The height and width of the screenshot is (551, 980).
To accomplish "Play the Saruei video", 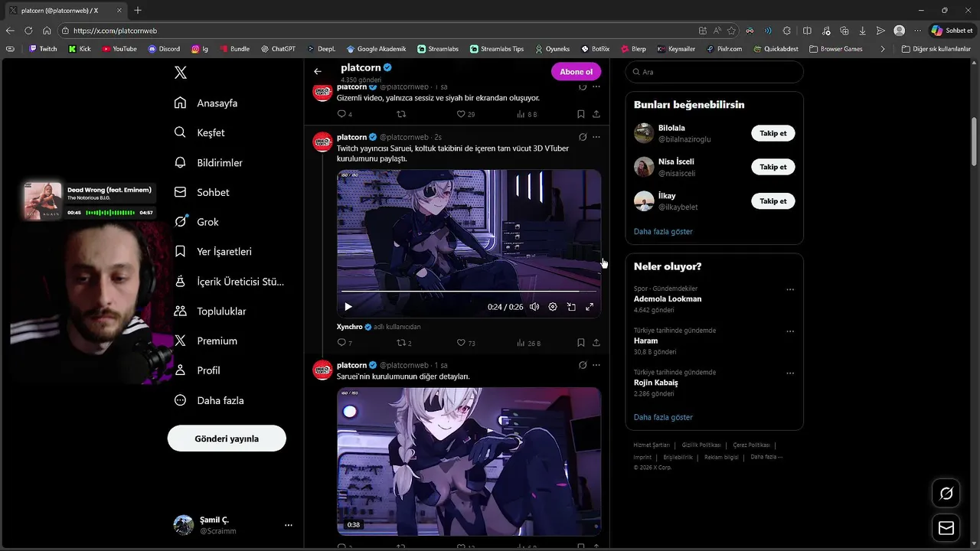I will (x=348, y=307).
